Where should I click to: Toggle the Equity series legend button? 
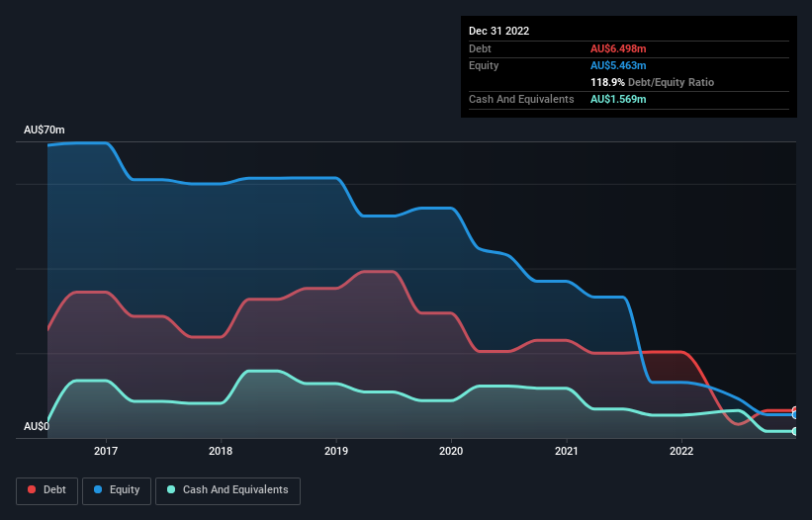117,490
